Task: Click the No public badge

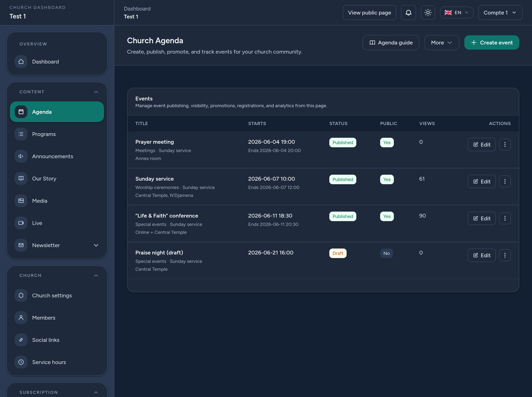Action: 386,253
